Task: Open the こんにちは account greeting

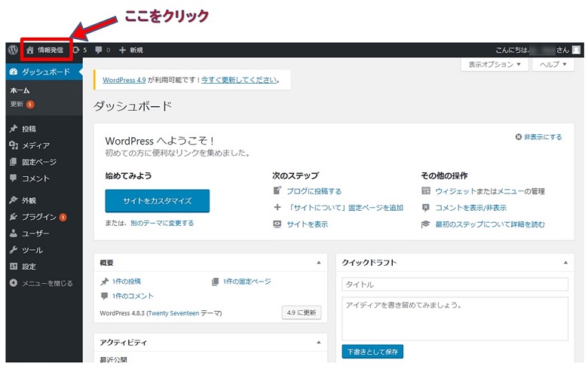Action: pyautogui.click(x=532, y=50)
